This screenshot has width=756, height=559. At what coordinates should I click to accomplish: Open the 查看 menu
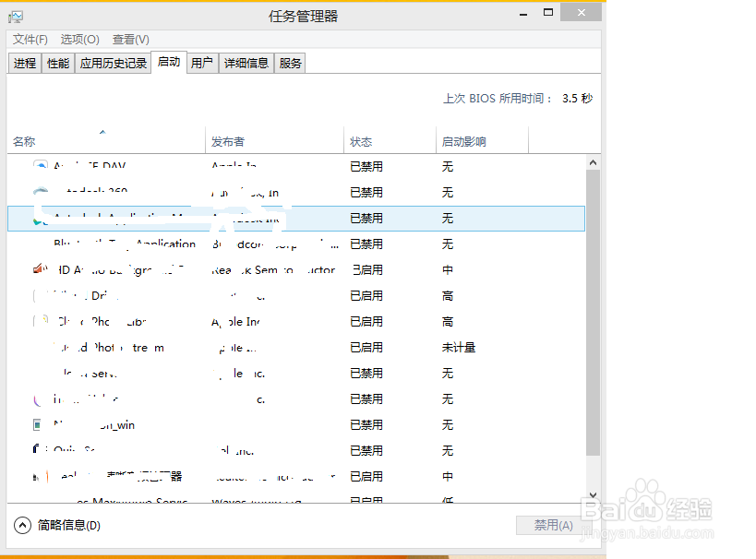click(129, 40)
